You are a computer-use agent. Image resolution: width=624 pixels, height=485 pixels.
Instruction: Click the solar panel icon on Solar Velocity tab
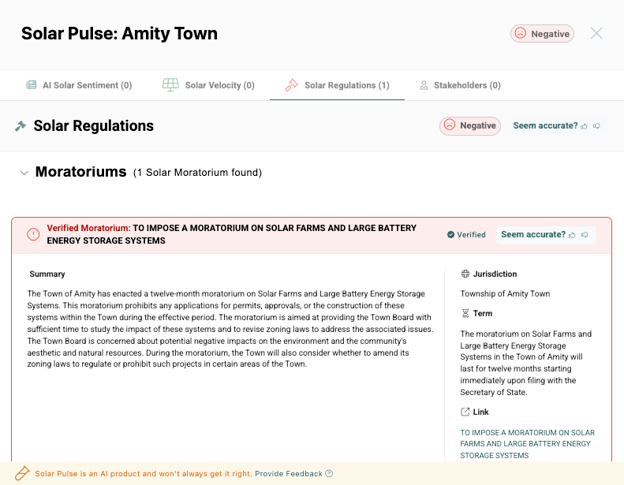170,85
